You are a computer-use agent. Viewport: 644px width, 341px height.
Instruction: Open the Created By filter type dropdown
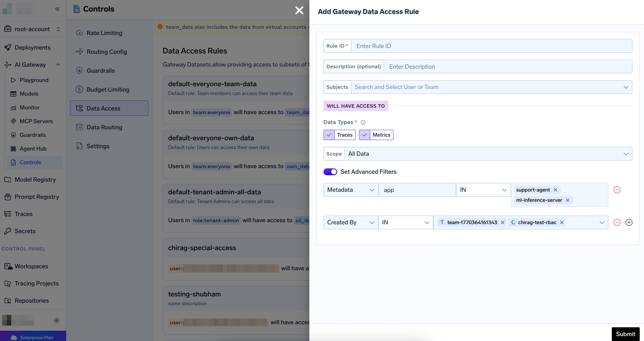point(351,222)
